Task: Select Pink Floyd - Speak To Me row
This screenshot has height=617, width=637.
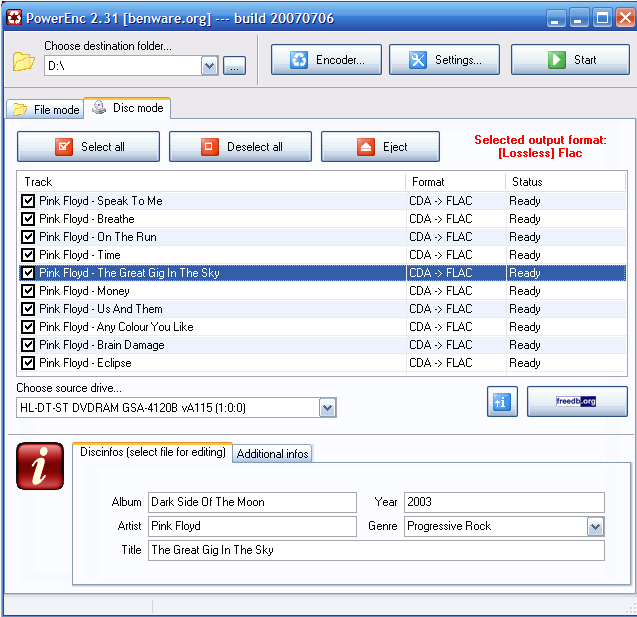Action: 322,201
